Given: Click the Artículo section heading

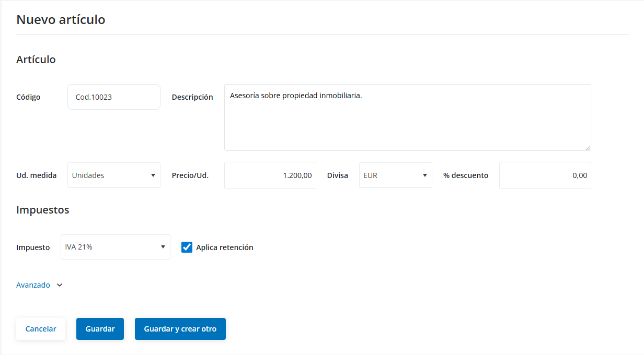Looking at the screenshot, I should pyautogui.click(x=36, y=60).
